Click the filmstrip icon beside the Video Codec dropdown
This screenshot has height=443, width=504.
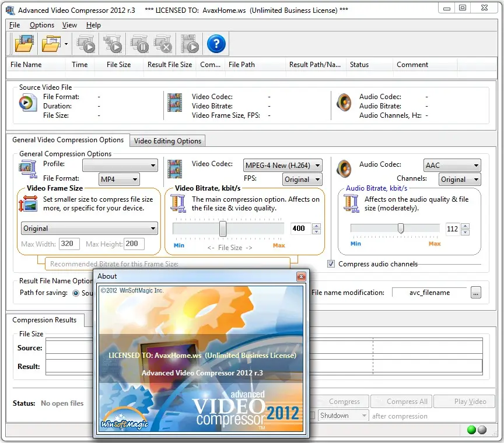pyautogui.click(x=175, y=169)
